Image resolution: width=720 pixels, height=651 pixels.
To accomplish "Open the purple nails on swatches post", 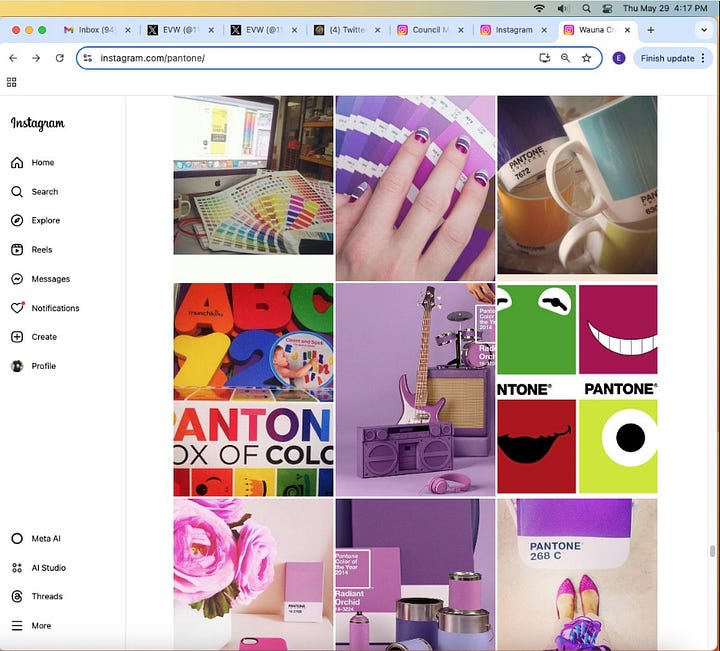I will click(416, 188).
